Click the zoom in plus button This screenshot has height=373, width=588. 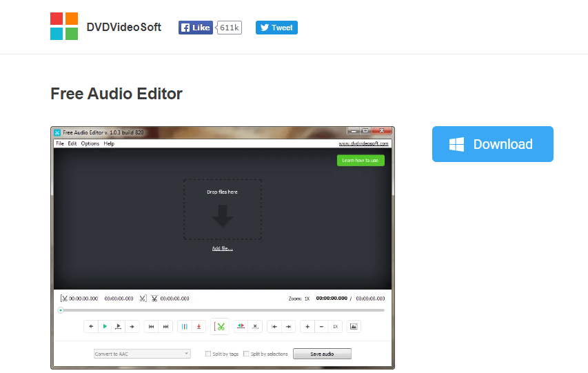(307, 327)
